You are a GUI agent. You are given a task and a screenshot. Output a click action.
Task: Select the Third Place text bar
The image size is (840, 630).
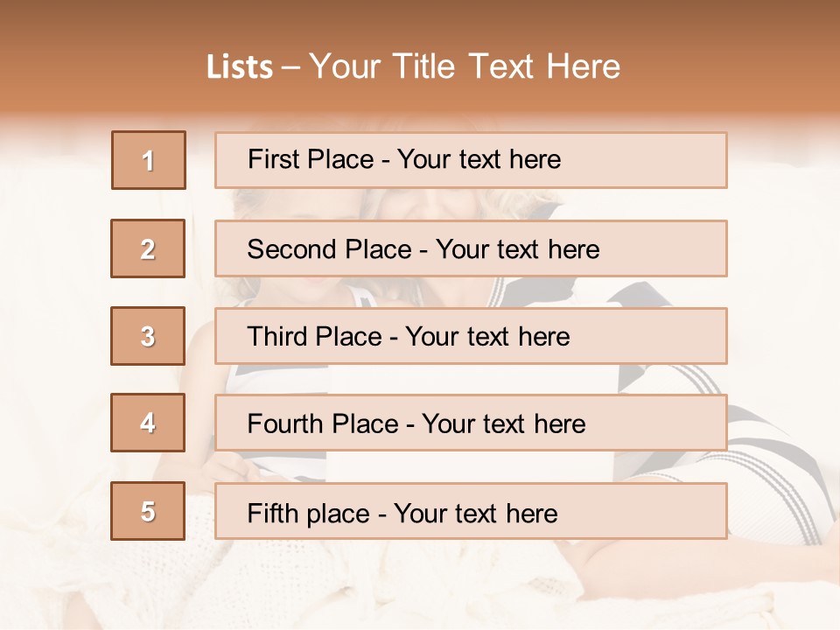point(471,336)
